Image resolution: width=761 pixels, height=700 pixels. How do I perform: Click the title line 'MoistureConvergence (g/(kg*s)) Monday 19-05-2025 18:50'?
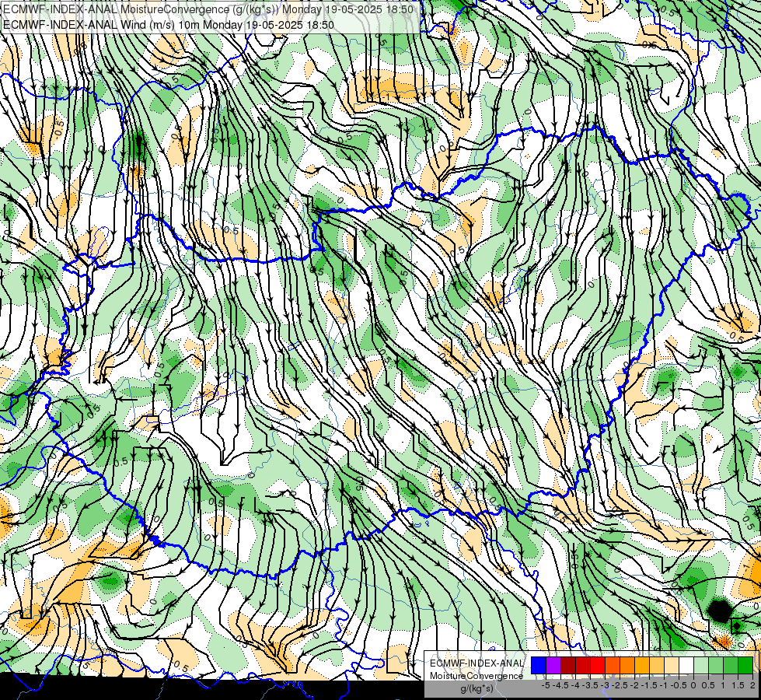267,9
